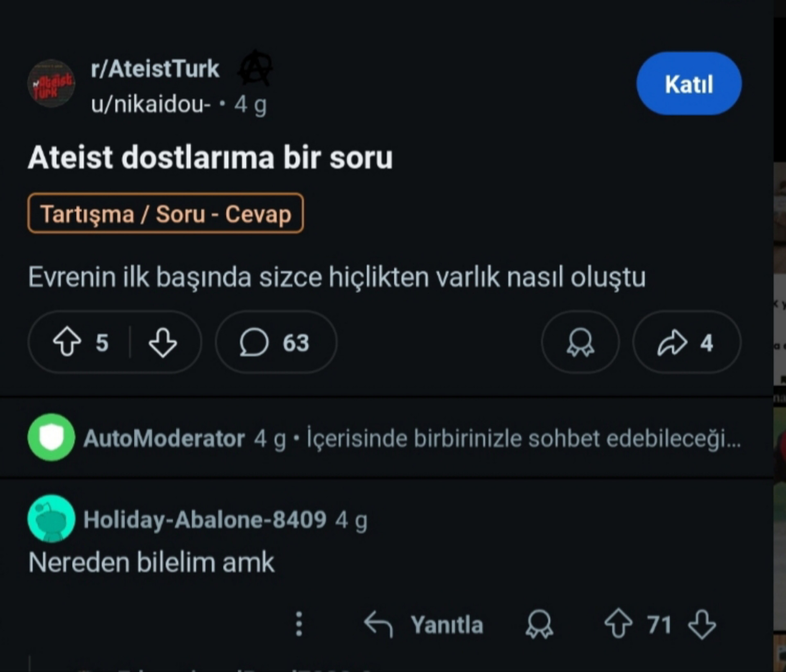Upvote Holiday-Abalone-8409's comment
Screen dimensions: 786x672
point(618,624)
